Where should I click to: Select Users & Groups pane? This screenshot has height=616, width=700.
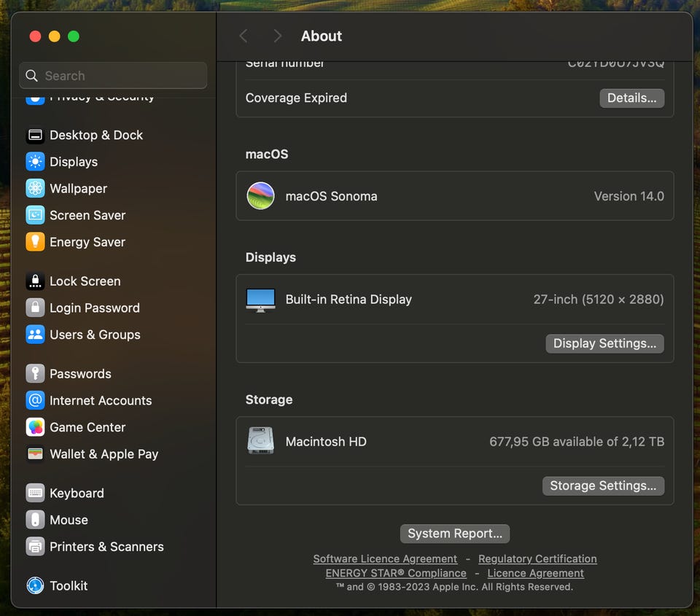click(x=95, y=335)
